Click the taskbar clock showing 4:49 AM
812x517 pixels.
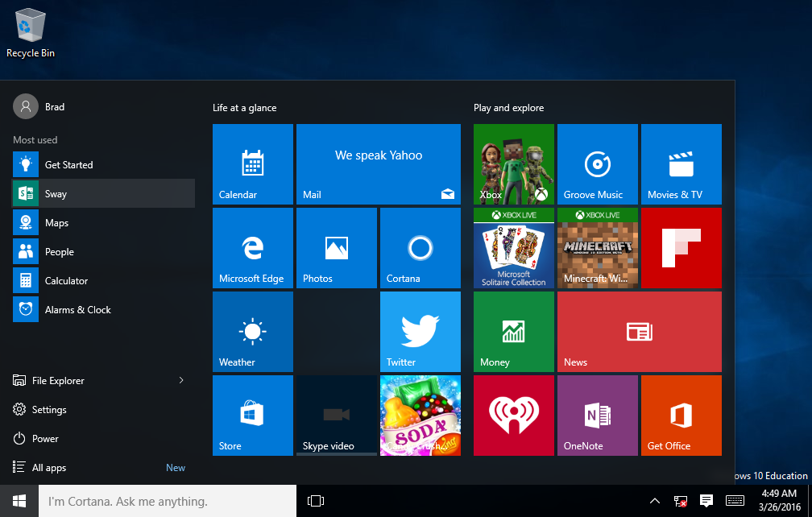(779, 500)
